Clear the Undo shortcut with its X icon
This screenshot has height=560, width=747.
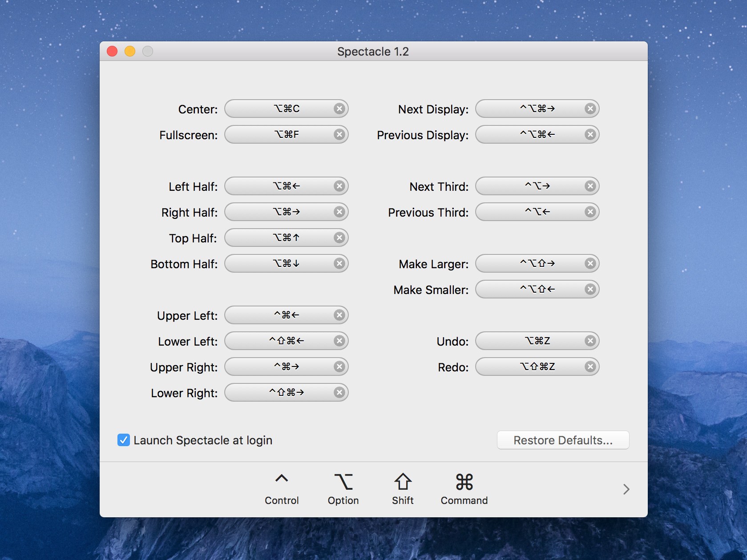point(590,341)
